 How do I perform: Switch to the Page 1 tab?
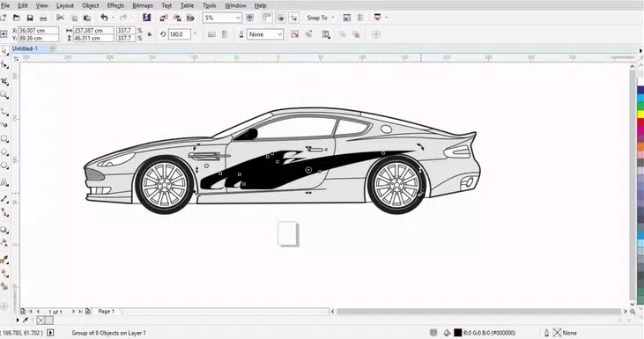tap(106, 312)
